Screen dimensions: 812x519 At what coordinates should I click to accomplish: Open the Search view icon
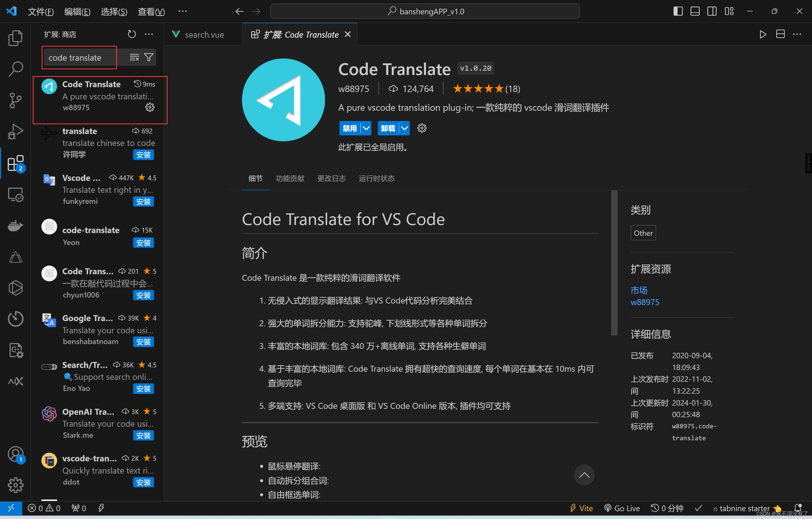coord(15,69)
